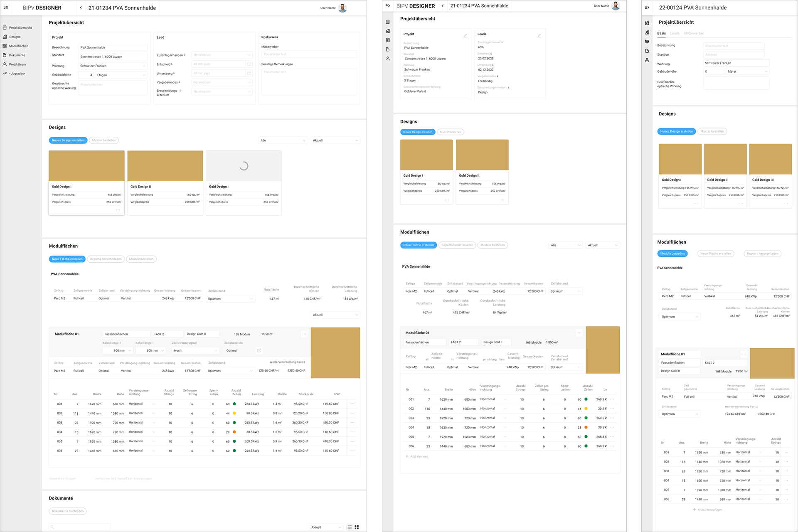Open the Zuschlagschancen dropdown in Lead panel
798x532 pixels.
tap(222, 54)
